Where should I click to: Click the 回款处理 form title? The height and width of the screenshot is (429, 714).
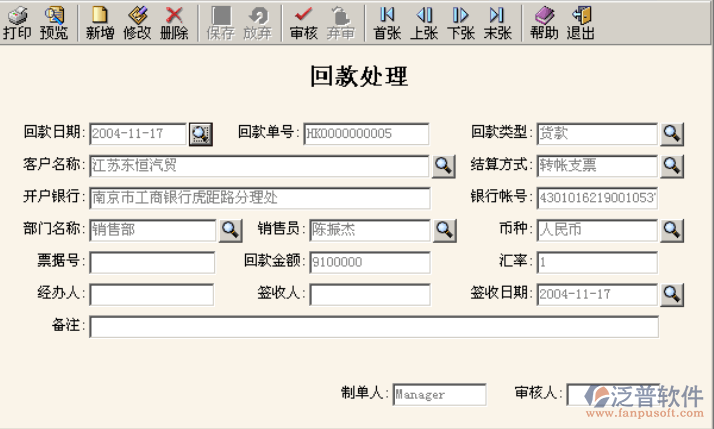pos(359,76)
